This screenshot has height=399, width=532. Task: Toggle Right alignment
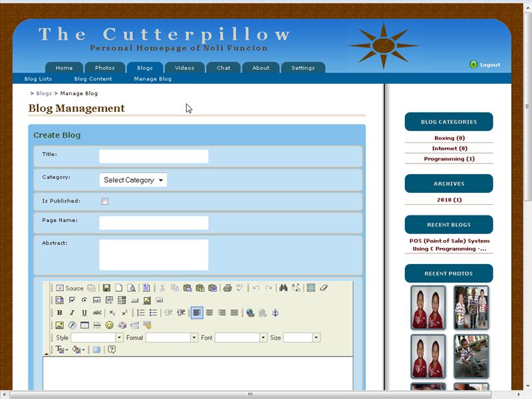[x=222, y=313]
